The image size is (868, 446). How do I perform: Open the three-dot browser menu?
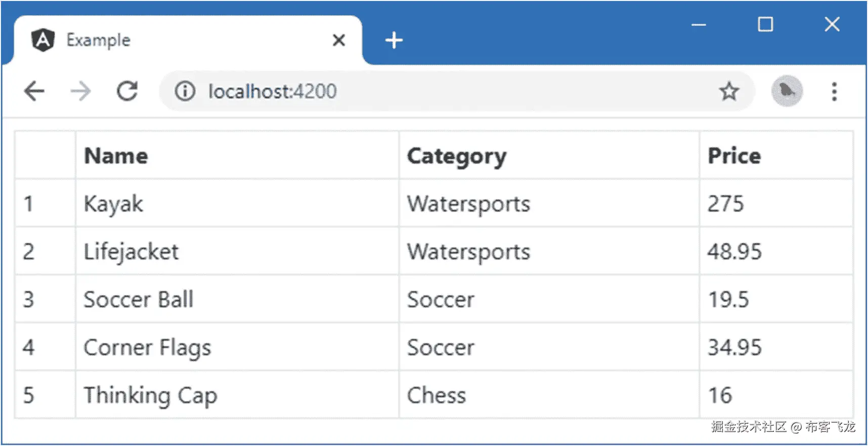point(834,92)
